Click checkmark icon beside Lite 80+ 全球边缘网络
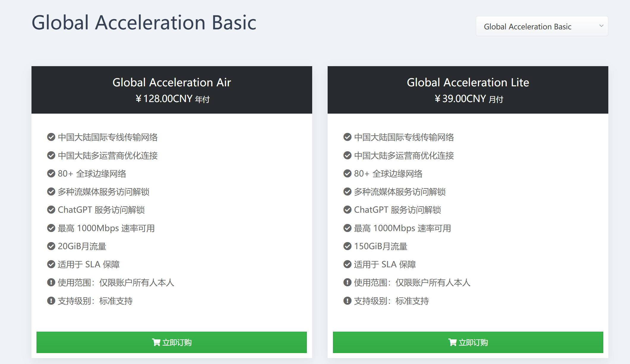 (x=347, y=174)
